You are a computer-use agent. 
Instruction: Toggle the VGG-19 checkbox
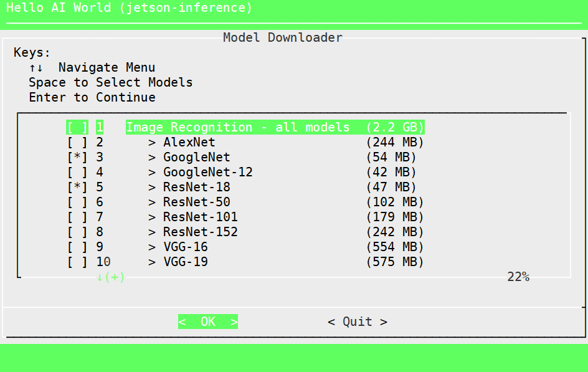pyautogui.click(x=77, y=262)
